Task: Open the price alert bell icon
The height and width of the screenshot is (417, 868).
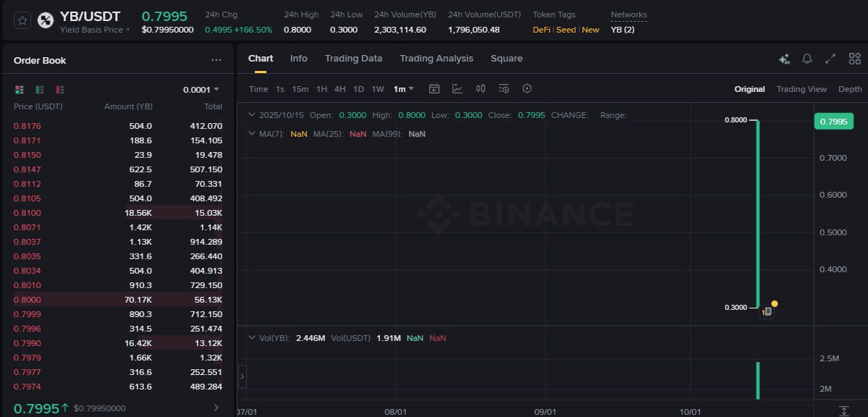Action: [x=807, y=59]
